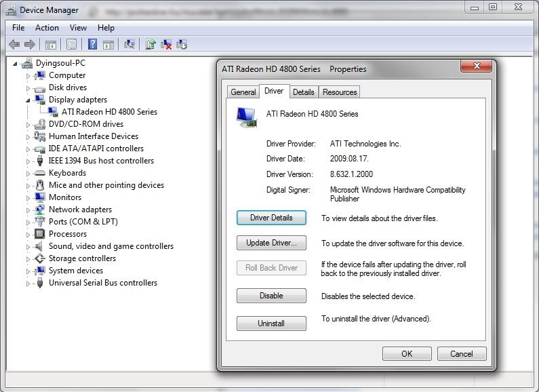Click the Disable button in the dialog
This screenshot has width=539, height=392.
tap(271, 296)
